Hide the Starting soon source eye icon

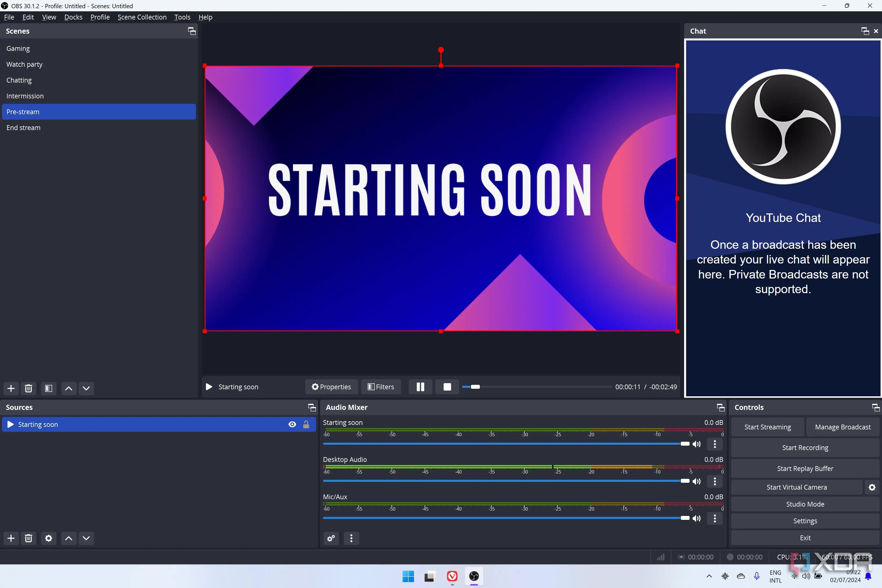(292, 424)
